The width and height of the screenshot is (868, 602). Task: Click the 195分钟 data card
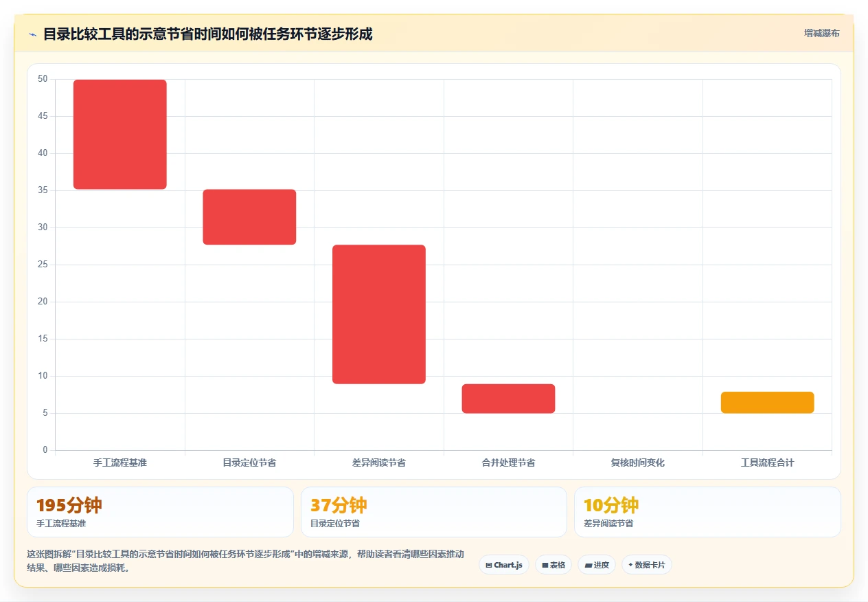(160, 512)
